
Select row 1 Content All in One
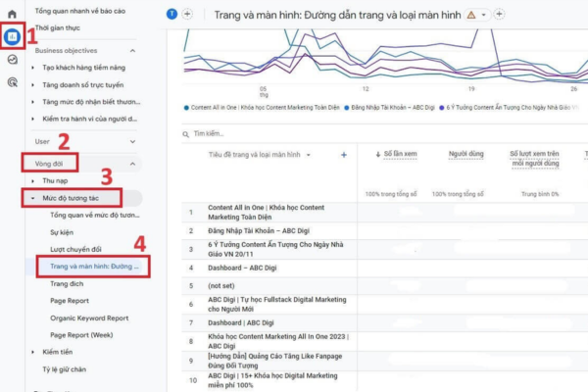[x=267, y=213]
